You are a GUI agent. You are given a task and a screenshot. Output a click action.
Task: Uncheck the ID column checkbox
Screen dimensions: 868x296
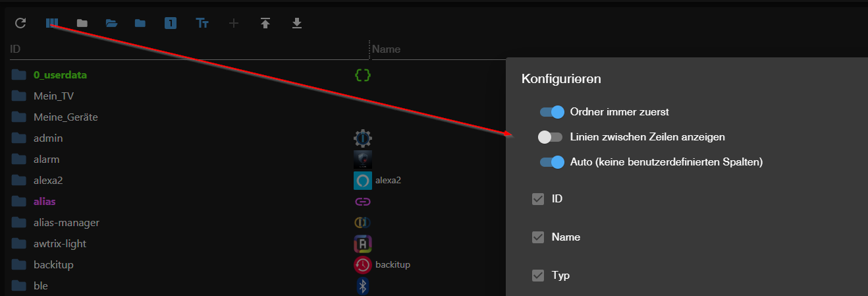538,199
